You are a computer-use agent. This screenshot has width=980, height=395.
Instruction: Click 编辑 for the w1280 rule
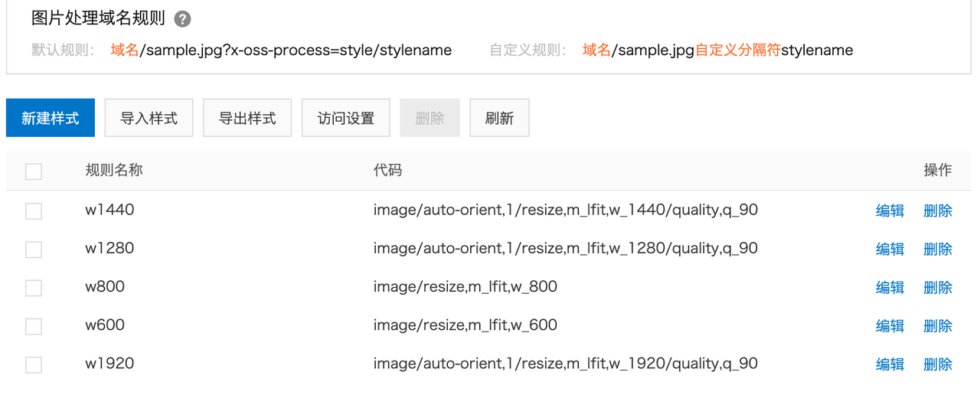(x=890, y=249)
